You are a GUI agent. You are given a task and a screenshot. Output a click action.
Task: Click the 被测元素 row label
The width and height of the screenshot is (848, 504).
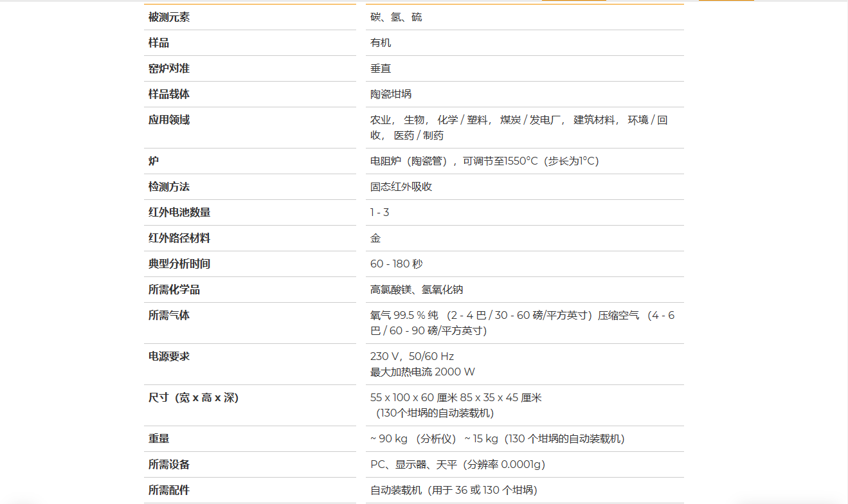click(169, 17)
